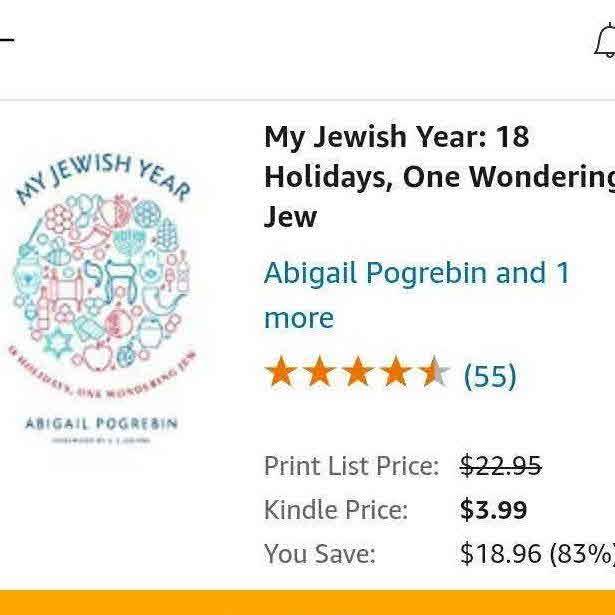Tap the notification bell icon
This screenshot has height=615, width=615.
604,42
